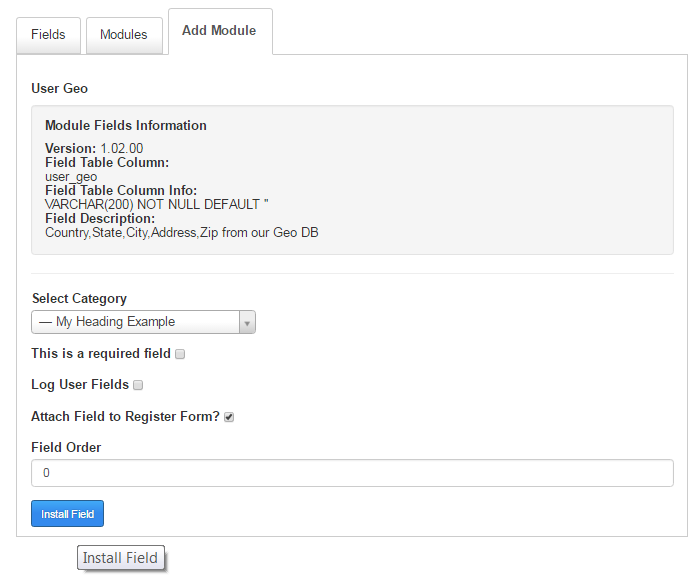Open the Select Category combo box
Viewport: 697px width, 575px height.
point(143,322)
